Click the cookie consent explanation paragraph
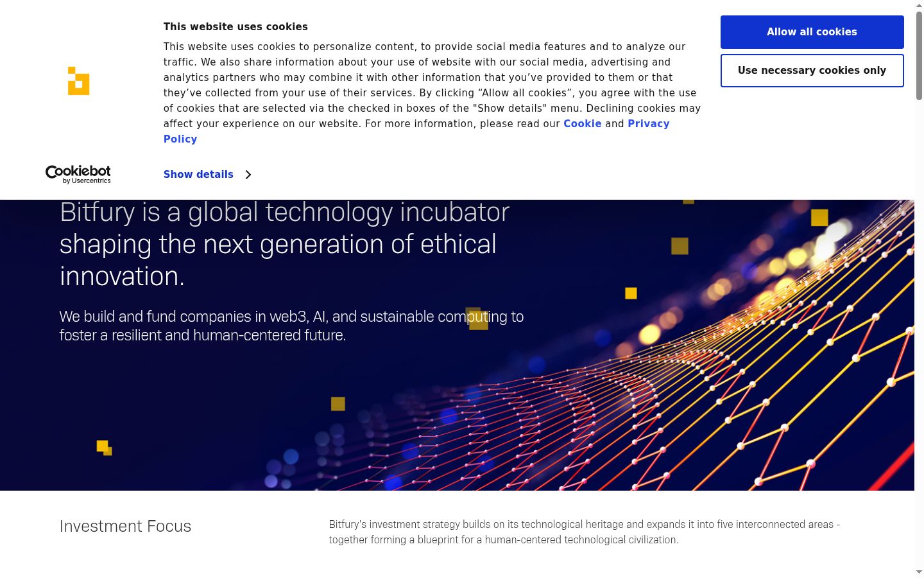 tap(432, 92)
